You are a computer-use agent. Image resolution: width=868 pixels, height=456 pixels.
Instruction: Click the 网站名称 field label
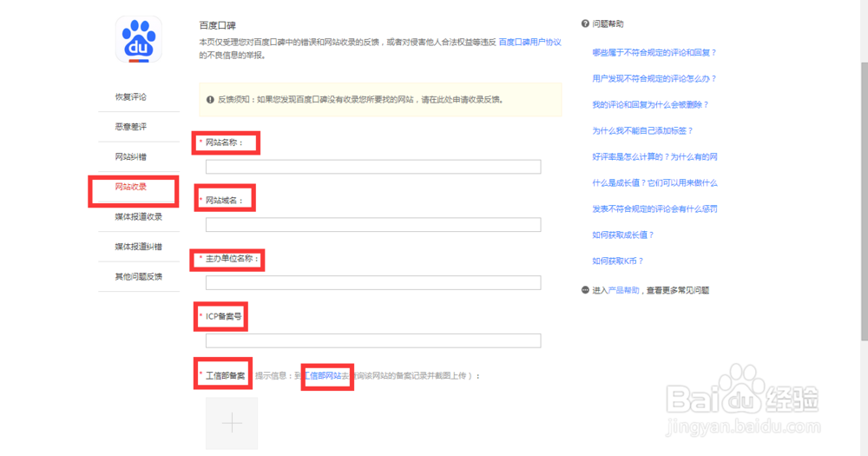[224, 142]
